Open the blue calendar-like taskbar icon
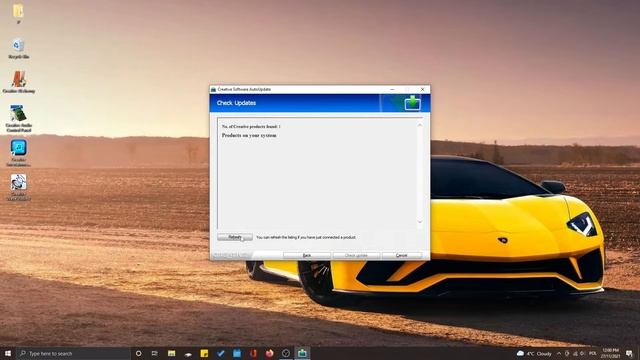The image size is (640, 360). pyautogui.click(x=237, y=353)
